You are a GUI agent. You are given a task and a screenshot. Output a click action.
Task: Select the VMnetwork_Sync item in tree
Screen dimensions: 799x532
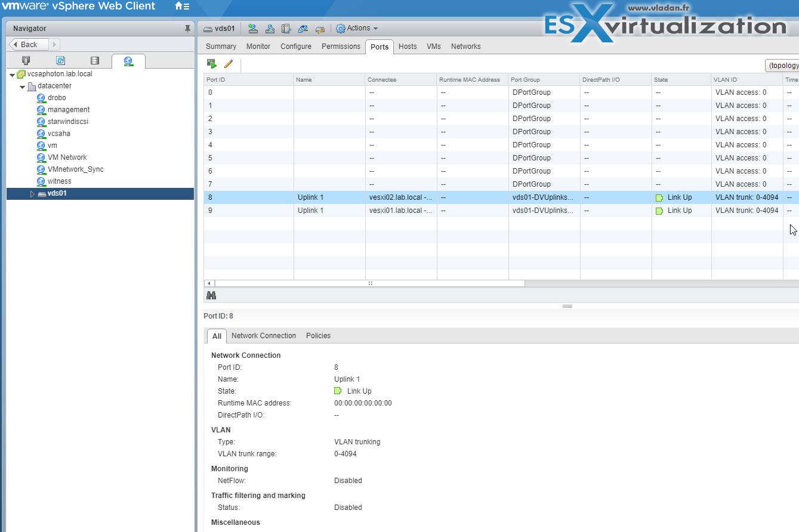[x=75, y=169]
